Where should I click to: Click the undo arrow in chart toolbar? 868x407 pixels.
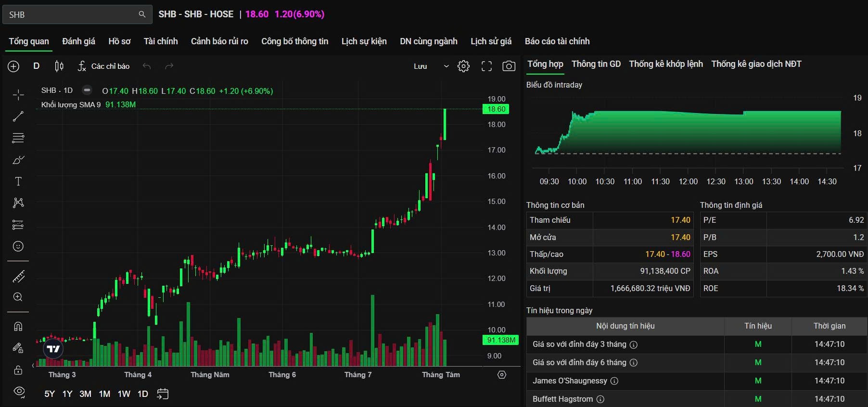click(x=147, y=66)
